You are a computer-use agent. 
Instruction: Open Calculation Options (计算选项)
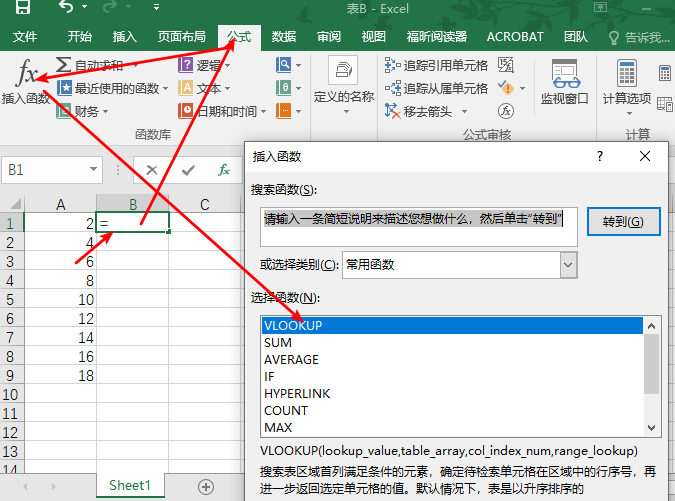[627, 86]
